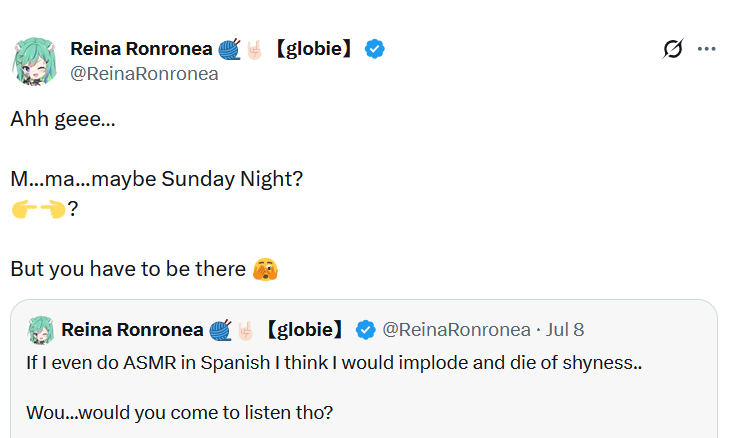Click the pointing fingers emoji in tweet
The image size is (731, 438).
pos(38,209)
